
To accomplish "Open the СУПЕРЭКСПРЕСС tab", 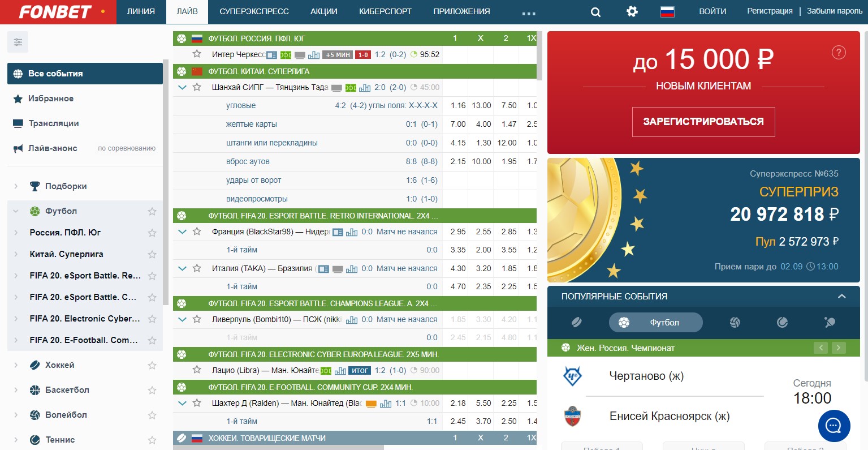I will tap(254, 11).
